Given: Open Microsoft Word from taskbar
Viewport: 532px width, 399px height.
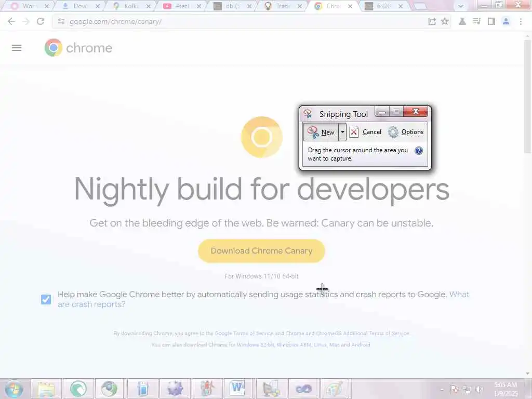Looking at the screenshot, I should pyautogui.click(x=237, y=389).
